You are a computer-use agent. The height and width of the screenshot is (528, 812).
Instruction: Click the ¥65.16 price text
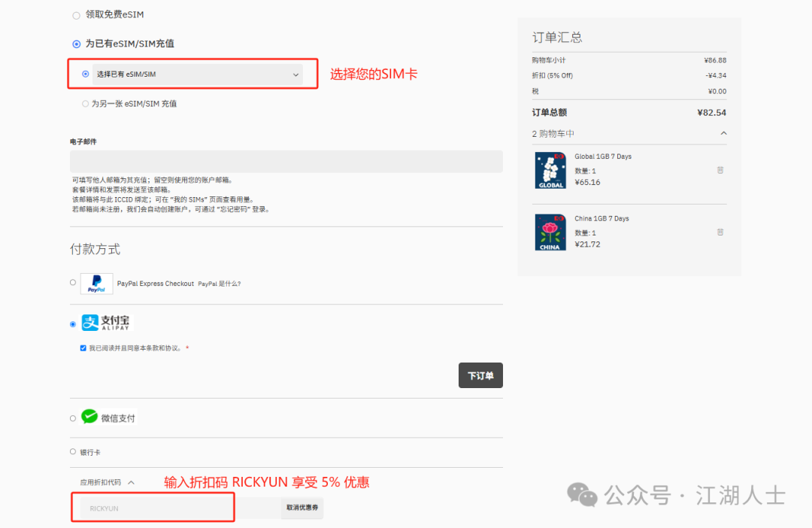pyautogui.click(x=587, y=182)
